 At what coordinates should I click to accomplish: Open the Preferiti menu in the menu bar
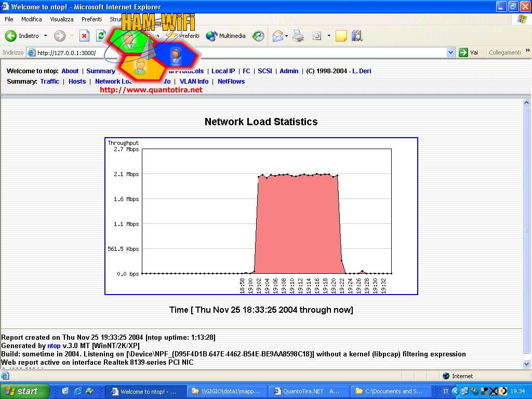coord(91,19)
